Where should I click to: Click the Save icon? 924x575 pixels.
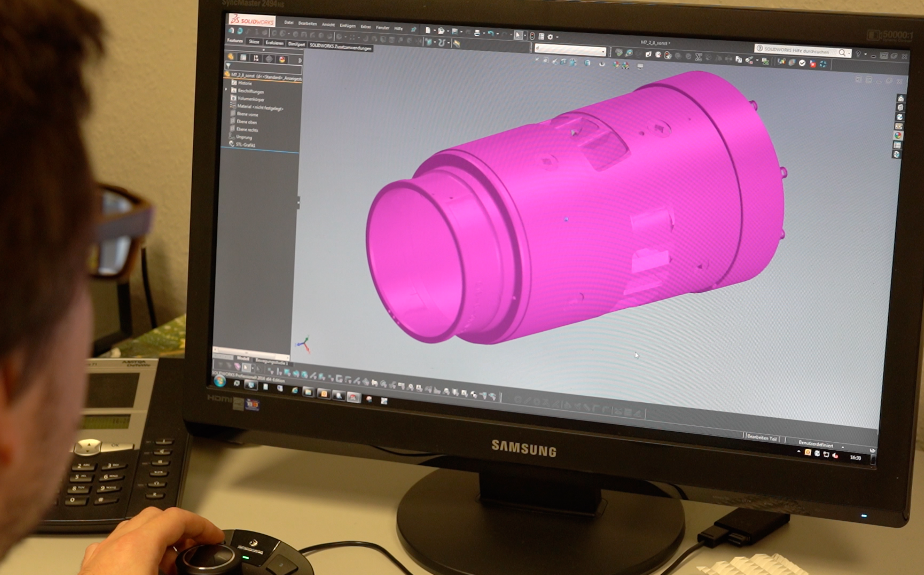(455, 32)
